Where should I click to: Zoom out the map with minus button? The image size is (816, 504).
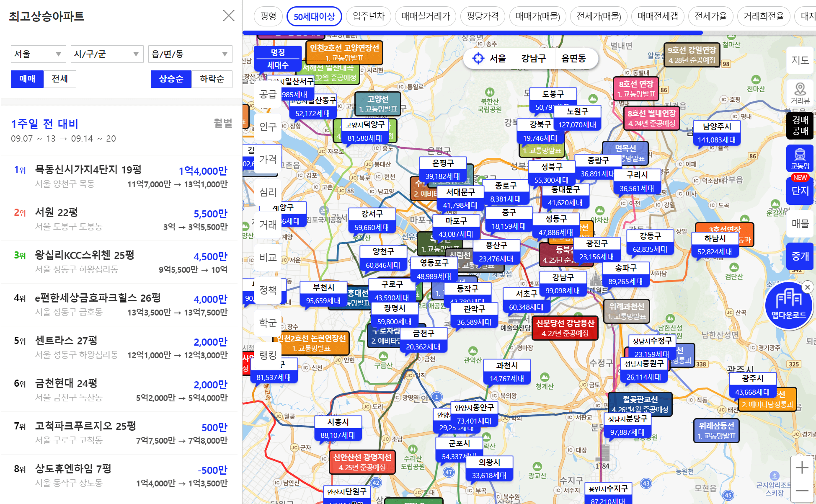tap(802, 490)
